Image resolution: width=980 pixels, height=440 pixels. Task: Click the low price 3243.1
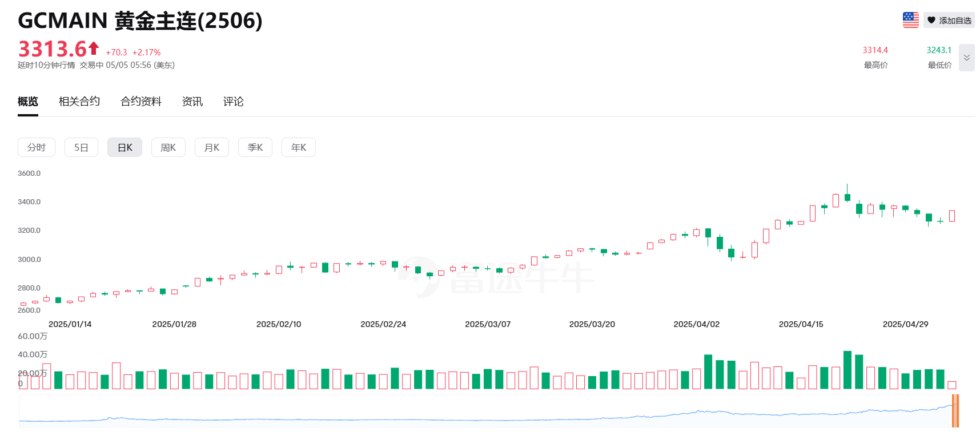[x=939, y=50]
